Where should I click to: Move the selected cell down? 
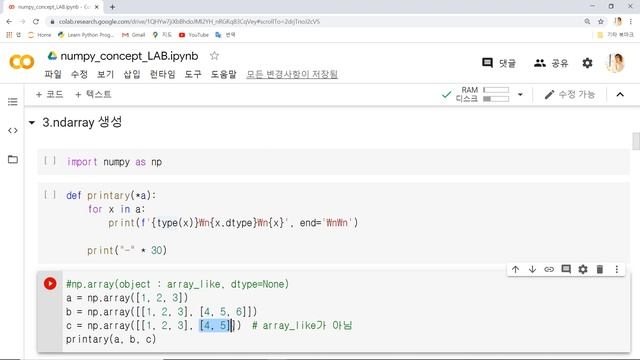[x=532, y=269]
